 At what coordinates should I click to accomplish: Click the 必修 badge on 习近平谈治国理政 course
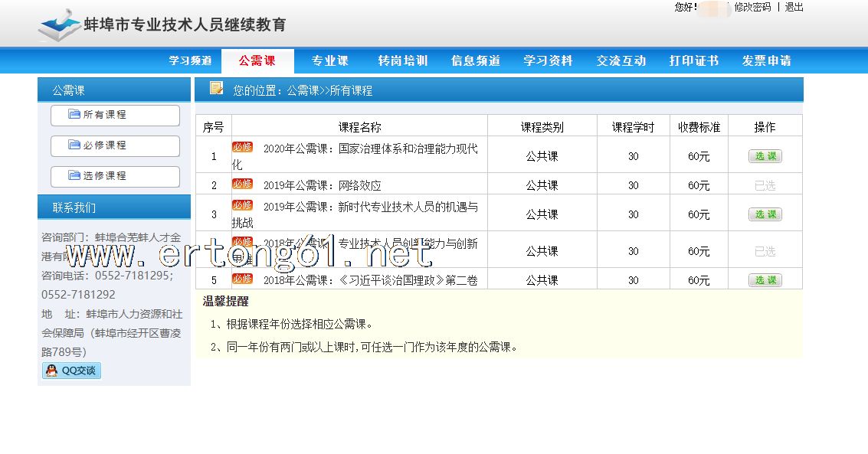(x=242, y=279)
